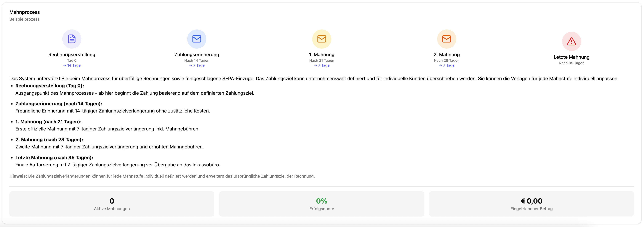Open the Aktive Mahnungen stat card

pyautogui.click(x=112, y=204)
